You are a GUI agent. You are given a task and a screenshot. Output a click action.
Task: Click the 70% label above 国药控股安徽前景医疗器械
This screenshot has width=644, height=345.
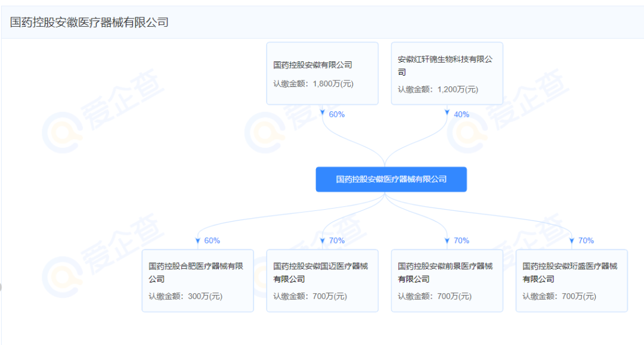coord(461,240)
